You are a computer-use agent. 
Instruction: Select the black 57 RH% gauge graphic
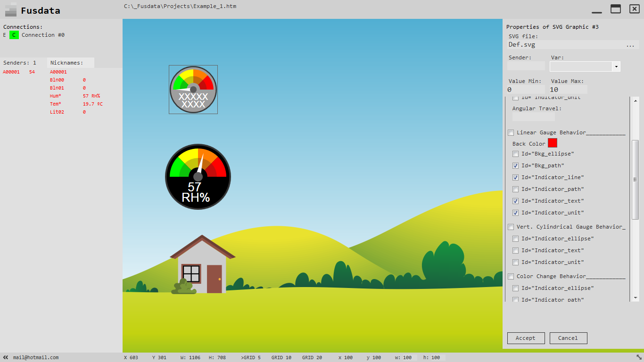coord(198,177)
